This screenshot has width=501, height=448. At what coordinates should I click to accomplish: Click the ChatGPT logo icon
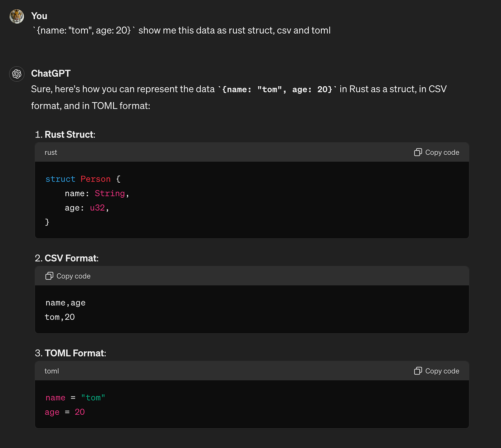point(16,74)
